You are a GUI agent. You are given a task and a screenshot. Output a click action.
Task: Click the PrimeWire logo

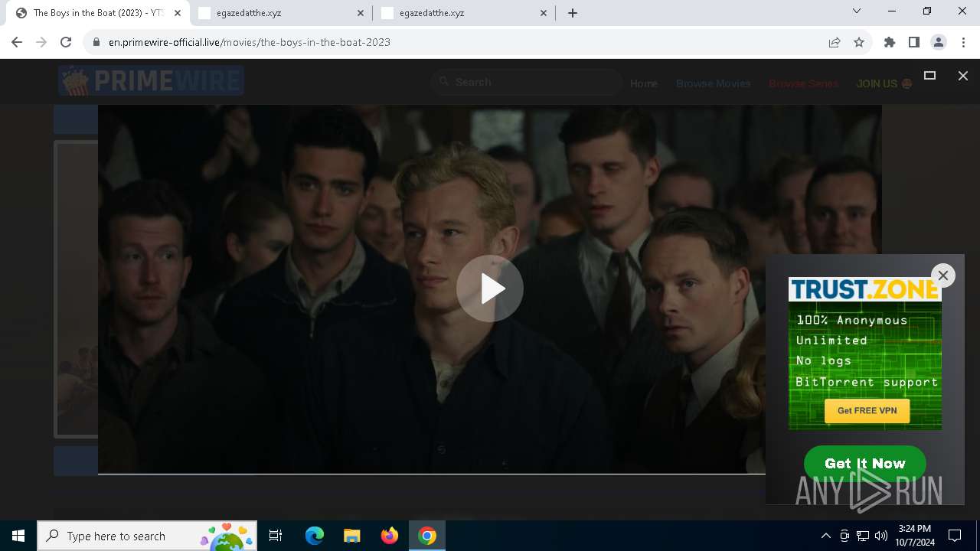coord(151,80)
